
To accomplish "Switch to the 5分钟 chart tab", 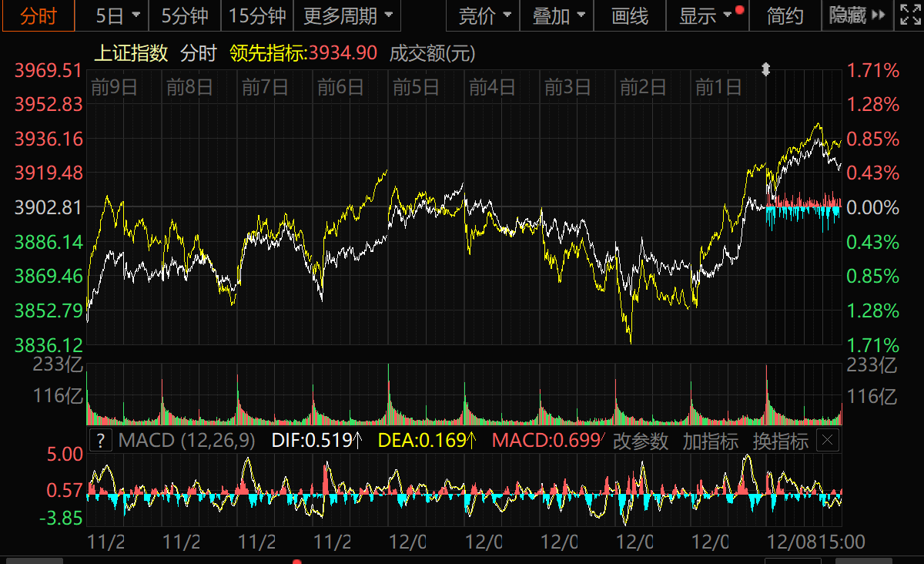I will 185,15.
